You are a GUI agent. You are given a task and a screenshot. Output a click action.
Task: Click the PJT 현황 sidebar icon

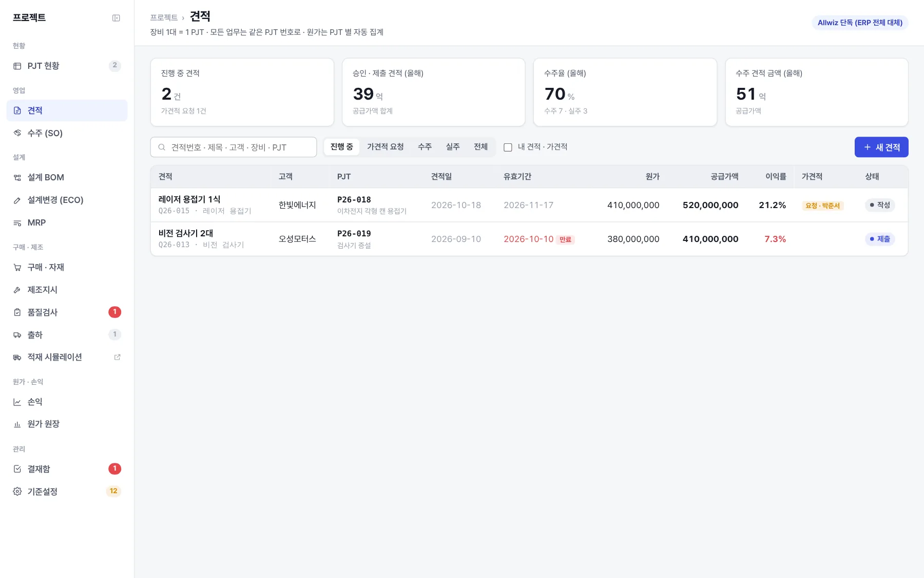[x=17, y=66]
